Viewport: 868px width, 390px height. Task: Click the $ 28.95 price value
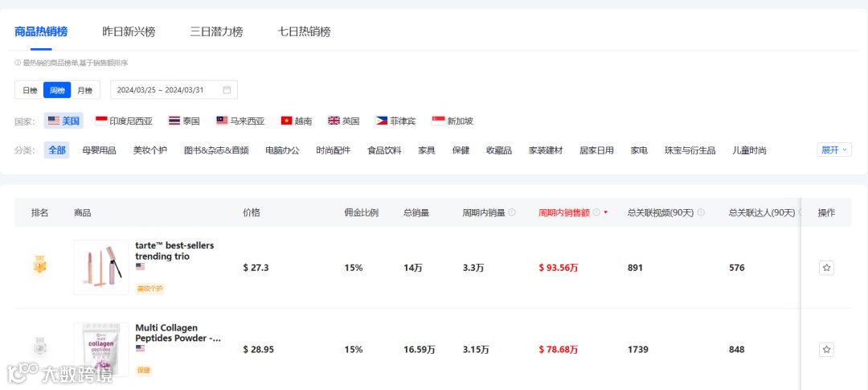259,350
